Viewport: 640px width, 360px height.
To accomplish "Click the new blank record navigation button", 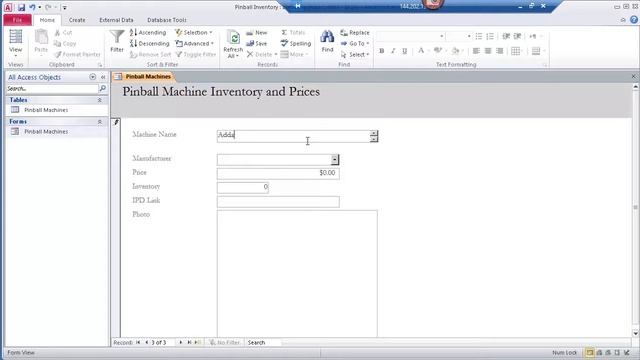I will [198, 342].
